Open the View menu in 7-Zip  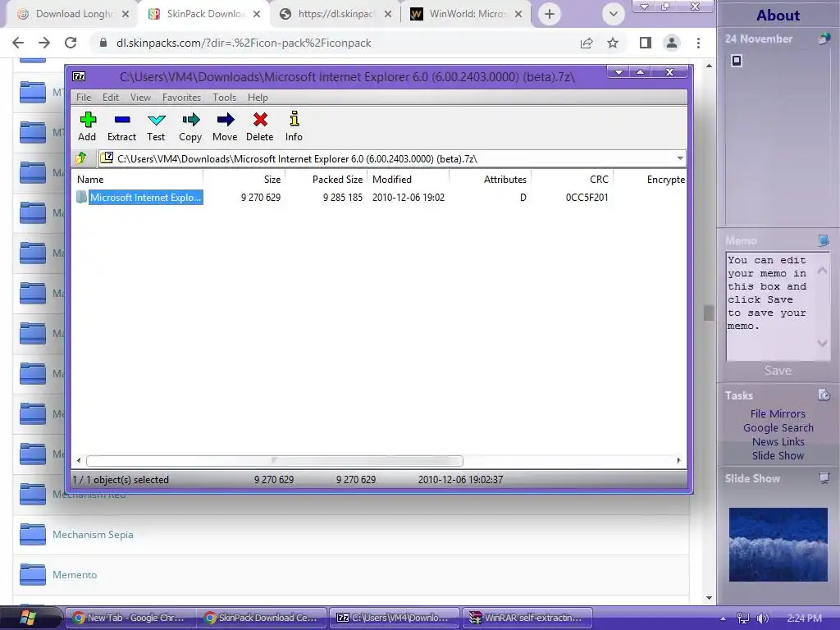[x=140, y=98]
